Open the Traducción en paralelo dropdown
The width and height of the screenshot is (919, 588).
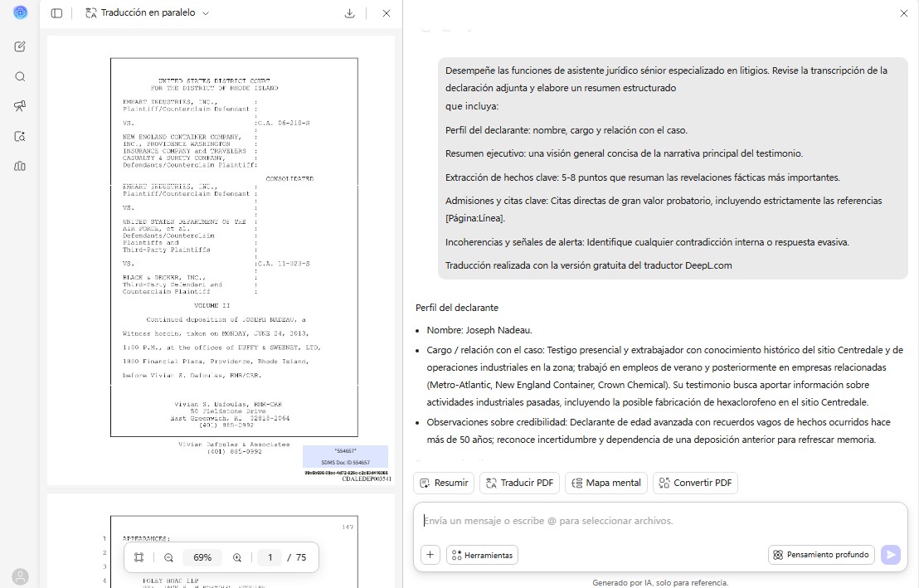[147, 13]
